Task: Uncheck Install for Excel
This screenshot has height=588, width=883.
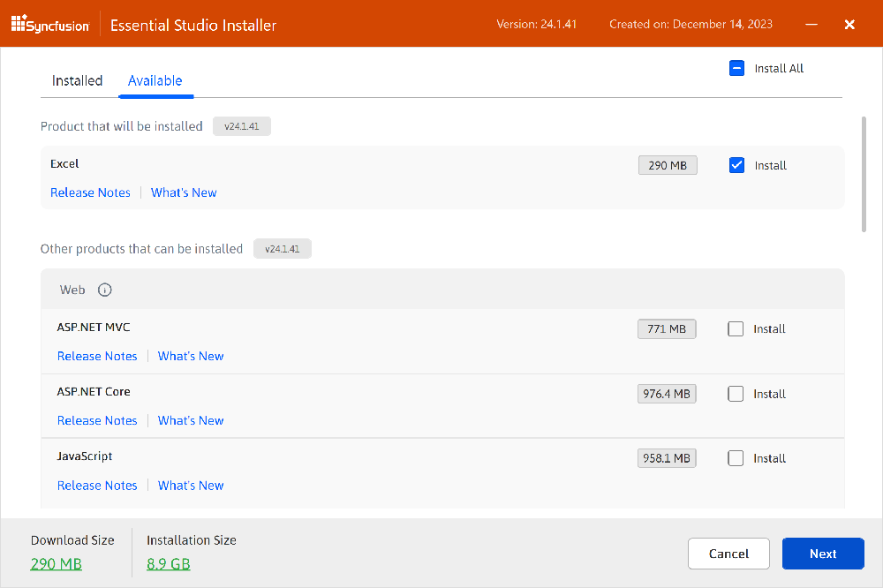Action: pyautogui.click(x=736, y=165)
